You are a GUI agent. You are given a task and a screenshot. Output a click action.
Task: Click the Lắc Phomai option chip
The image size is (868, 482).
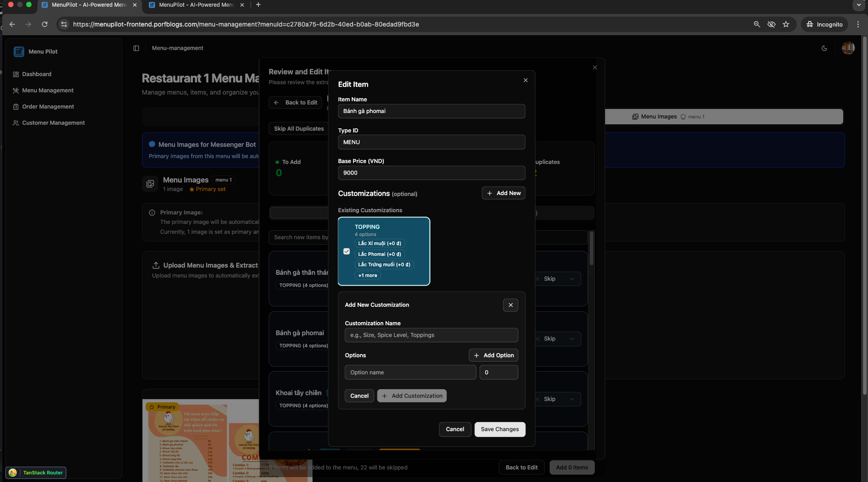[x=380, y=254]
